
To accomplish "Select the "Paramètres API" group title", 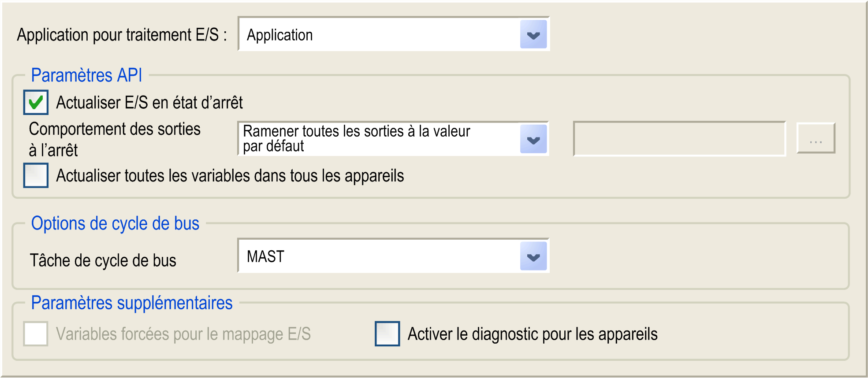I will (x=86, y=75).
